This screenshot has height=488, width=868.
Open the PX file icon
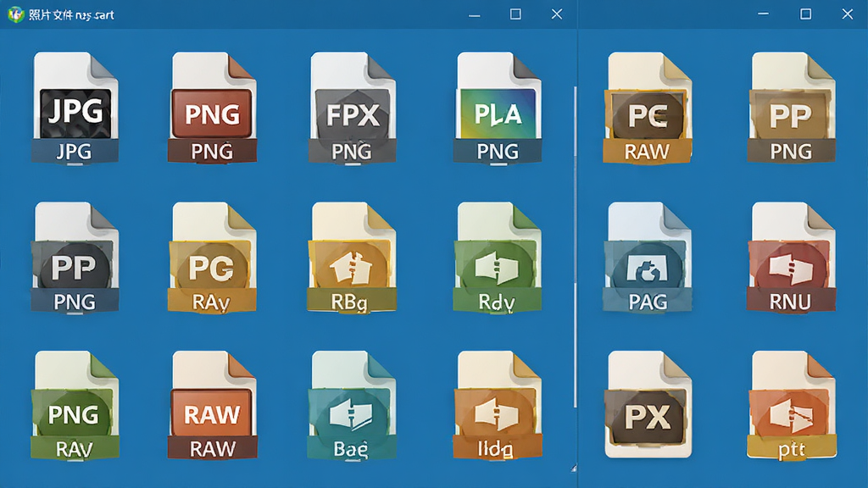(647, 406)
